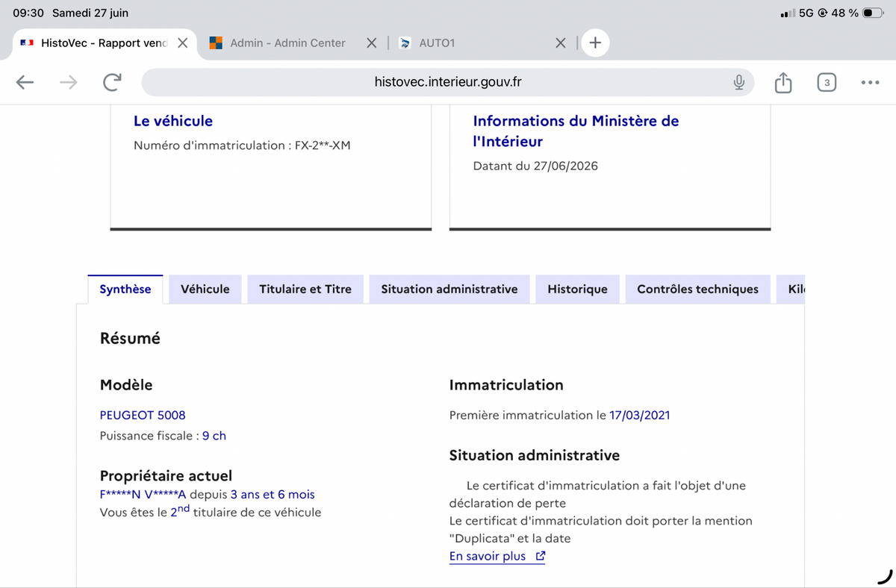This screenshot has height=588, width=896.
Task: Close the HistoVec browser tab
Action: 182,43
